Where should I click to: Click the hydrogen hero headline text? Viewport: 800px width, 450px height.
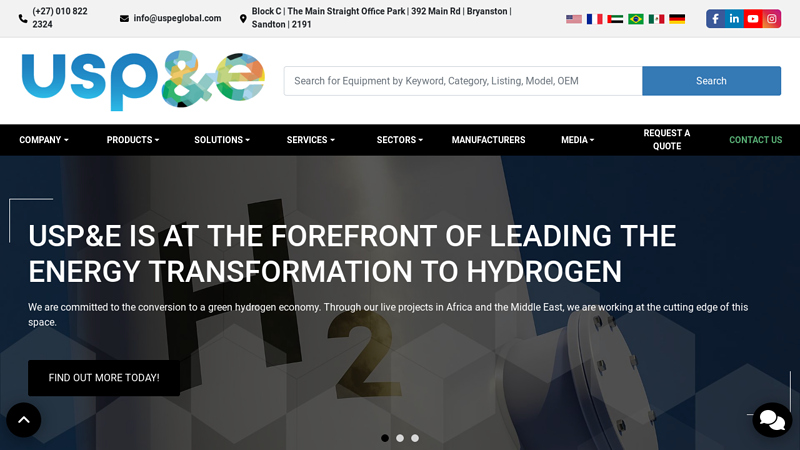(352, 254)
